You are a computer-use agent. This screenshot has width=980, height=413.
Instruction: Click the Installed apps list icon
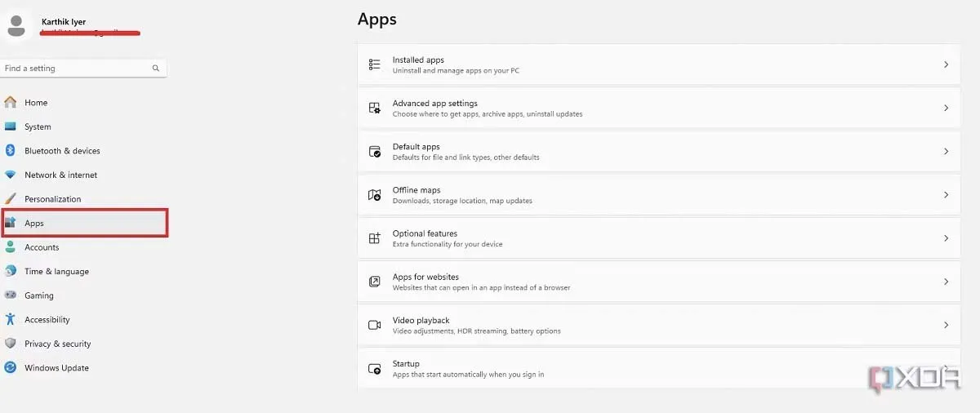coord(375,64)
